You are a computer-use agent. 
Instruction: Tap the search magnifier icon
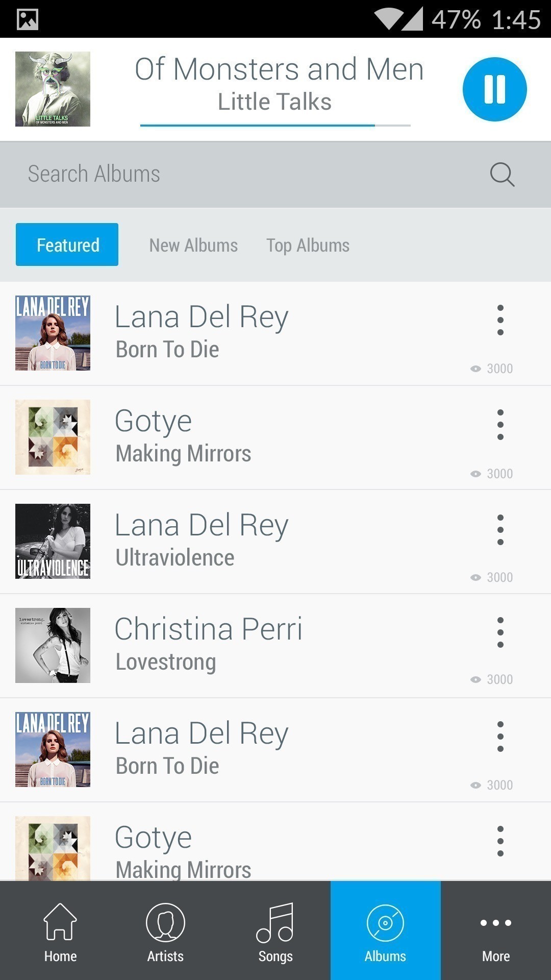click(x=502, y=175)
